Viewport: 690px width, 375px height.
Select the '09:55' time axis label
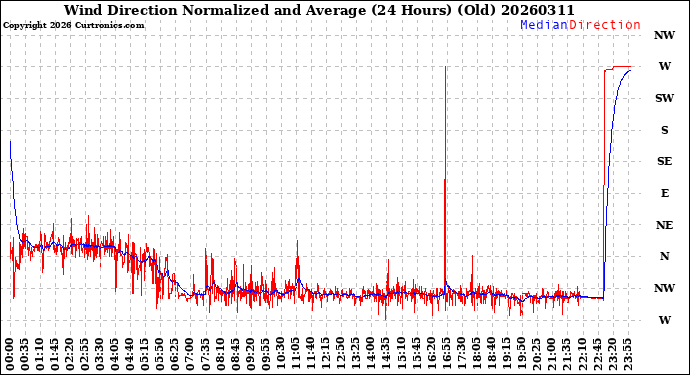[265, 354]
